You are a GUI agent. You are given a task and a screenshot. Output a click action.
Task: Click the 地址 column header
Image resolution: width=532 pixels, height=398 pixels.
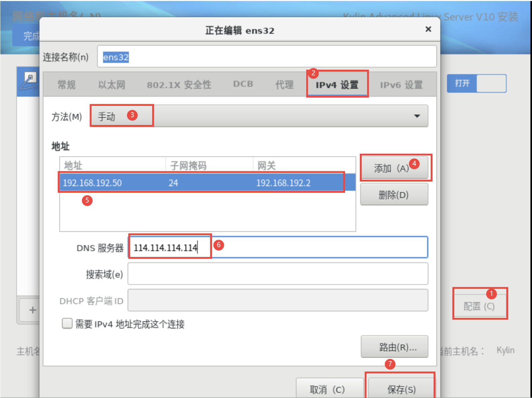tap(113, 165)
